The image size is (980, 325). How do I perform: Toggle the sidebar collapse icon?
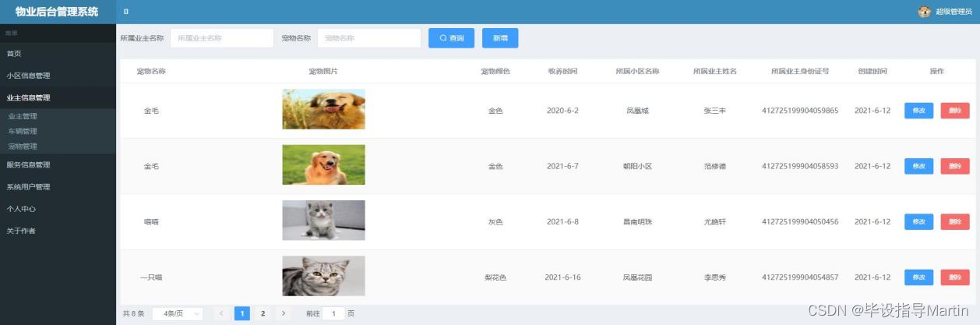coord(126,12)
